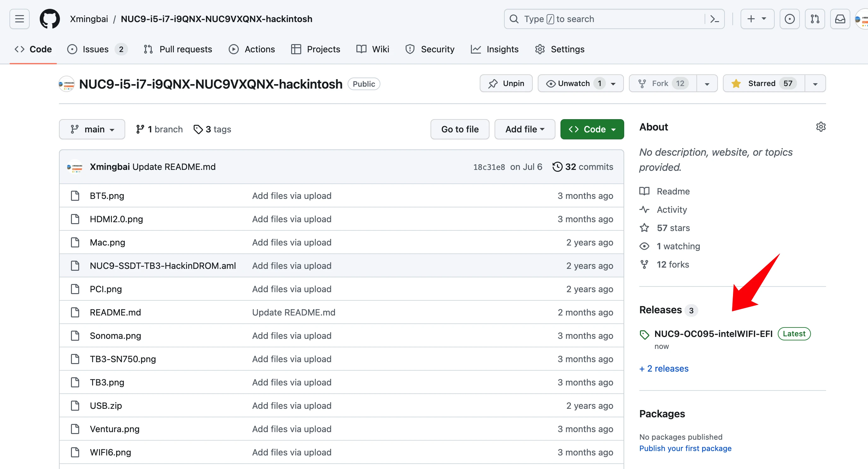Fork the repository with Fork button
The width and height of the screenshot is (868, 469).
coord(662,83)
